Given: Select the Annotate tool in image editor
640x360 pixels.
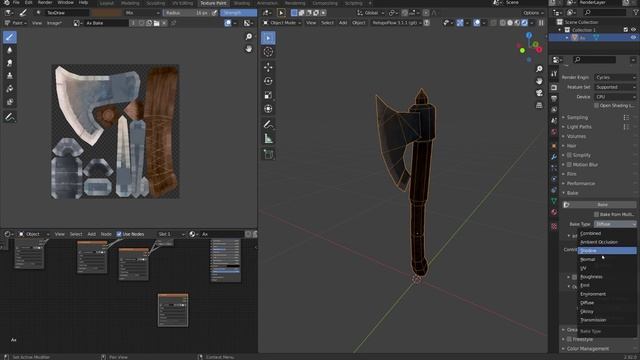Looking at the screenshot, I should point(10,118).
